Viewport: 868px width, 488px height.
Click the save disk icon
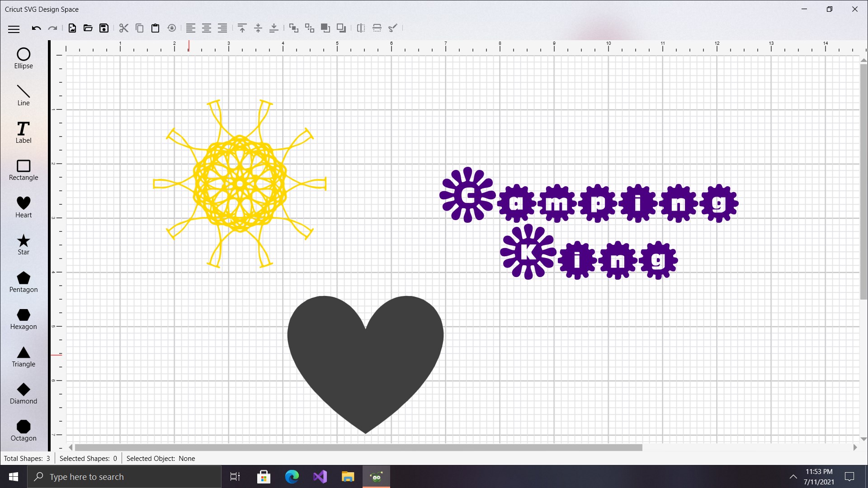click(x=104, y=28)
